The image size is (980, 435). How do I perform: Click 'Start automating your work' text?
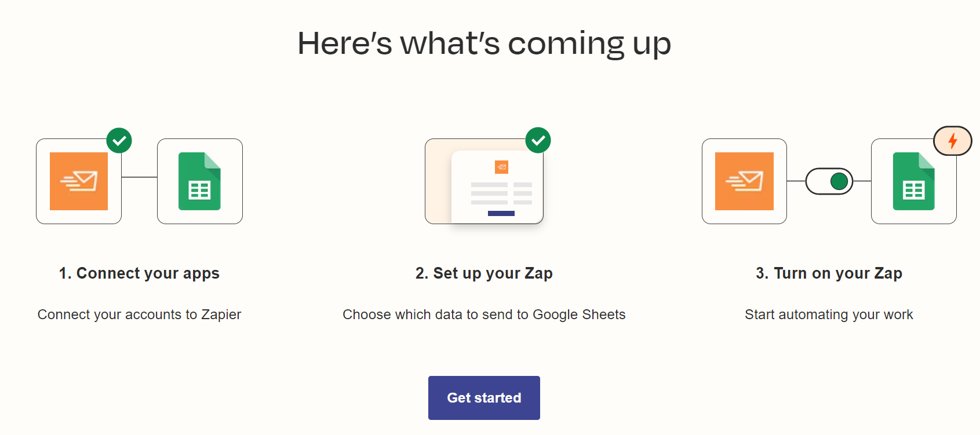tap(829, 315)
